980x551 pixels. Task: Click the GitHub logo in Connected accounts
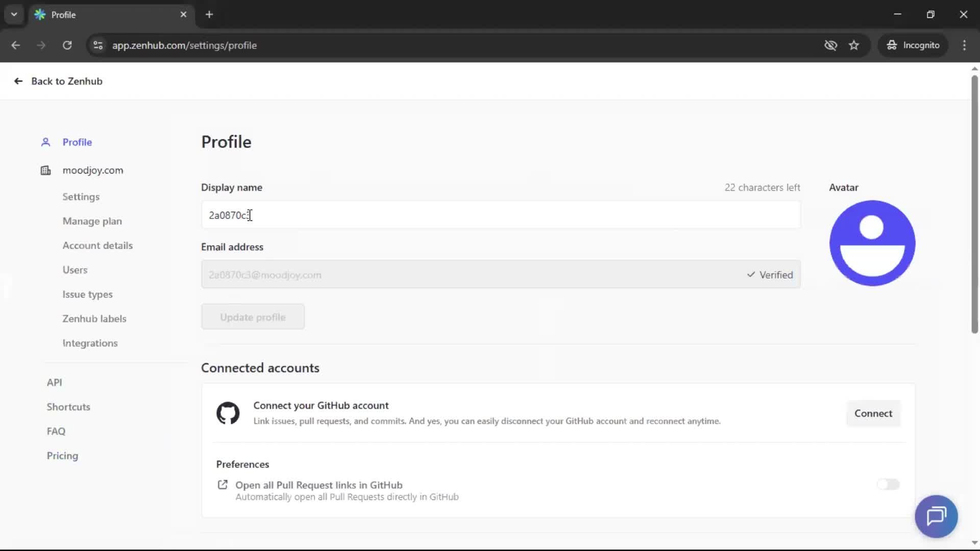tap(228, 413)
